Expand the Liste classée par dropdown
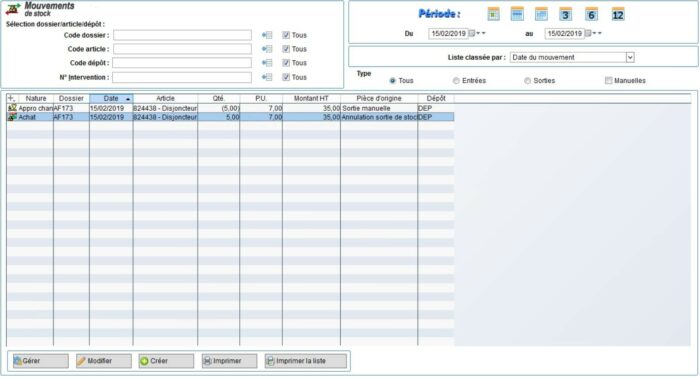The image size is (700, 377). tap(630, 57)
